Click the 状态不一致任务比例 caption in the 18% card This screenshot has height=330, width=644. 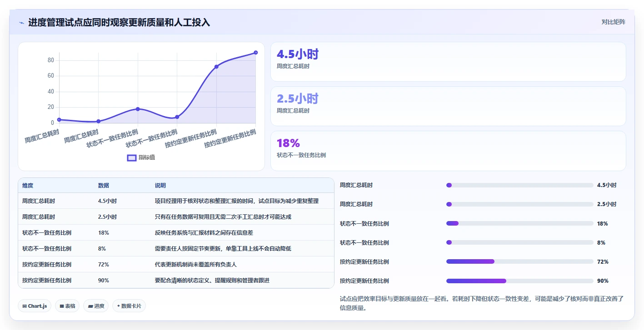(301, 155)
